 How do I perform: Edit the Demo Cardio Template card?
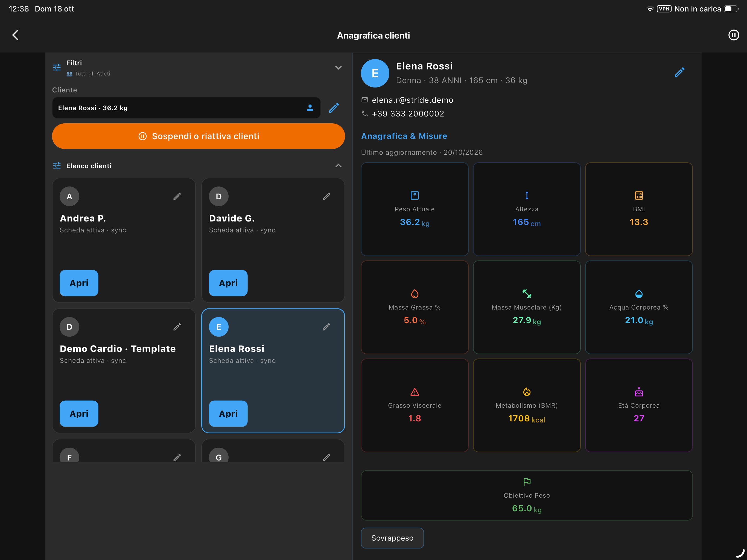[177, 326]
